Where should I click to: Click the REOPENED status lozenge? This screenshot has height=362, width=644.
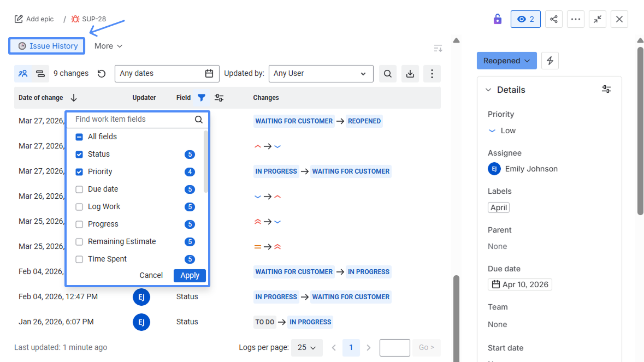click(x=364, y=121)
